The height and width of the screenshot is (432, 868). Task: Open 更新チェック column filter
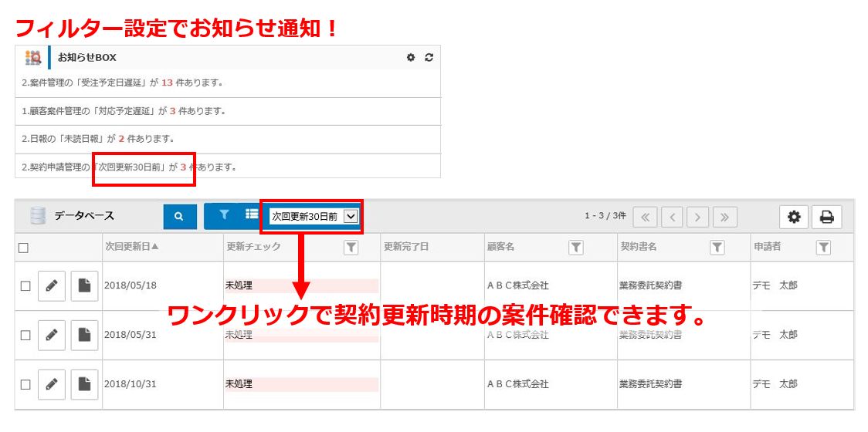click(351, 248)
